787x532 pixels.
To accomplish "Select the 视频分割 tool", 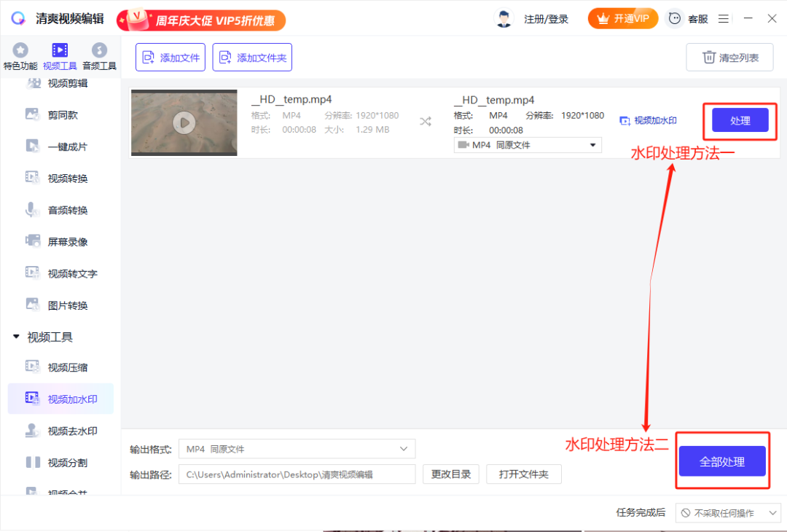I will (x=60, y=462).
